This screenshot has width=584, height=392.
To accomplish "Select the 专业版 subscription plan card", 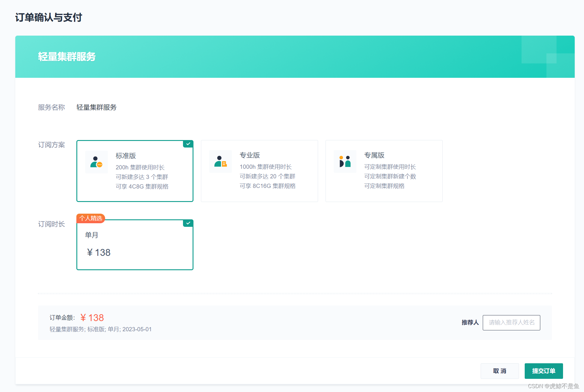I will tap(259, 171).
